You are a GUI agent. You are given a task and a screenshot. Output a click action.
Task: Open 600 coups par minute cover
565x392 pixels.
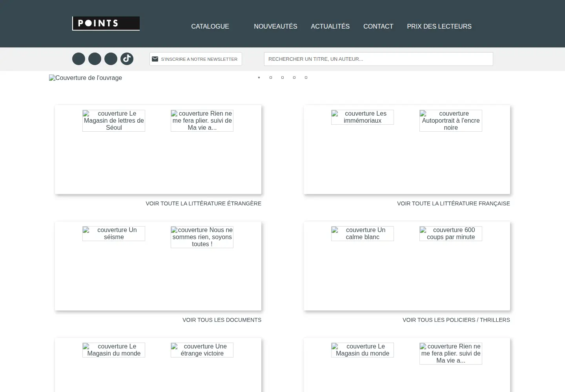tap(451, 234)
